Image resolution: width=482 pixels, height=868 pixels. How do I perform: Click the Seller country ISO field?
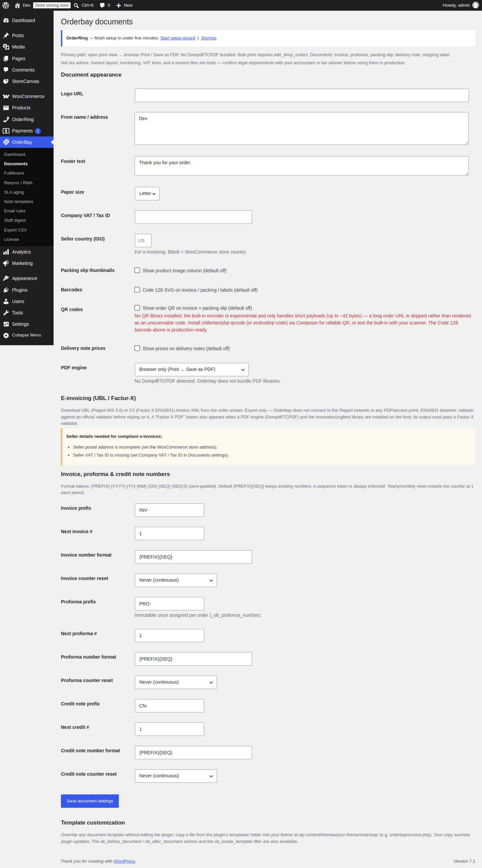(143, 241)
